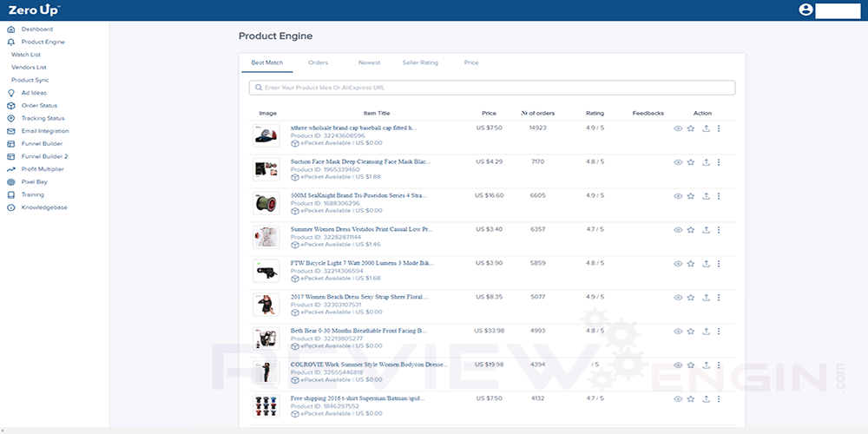Open more options for Summer Women Dress
868x434 pixels.
(719, 230)
